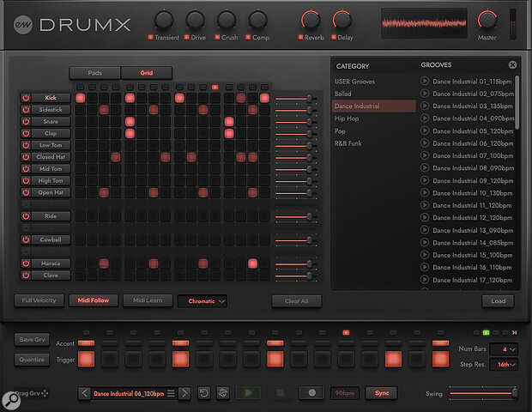532x412 pixels.
Task: Switch to the Grid tab
Action: point(146,73)
